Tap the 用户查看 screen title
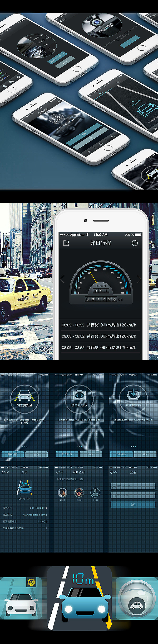 [79, 472]
